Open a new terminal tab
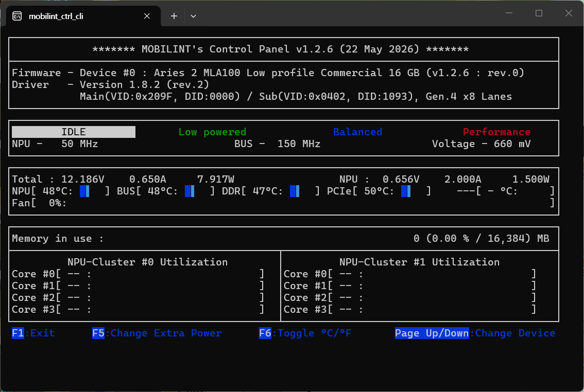 174,16
